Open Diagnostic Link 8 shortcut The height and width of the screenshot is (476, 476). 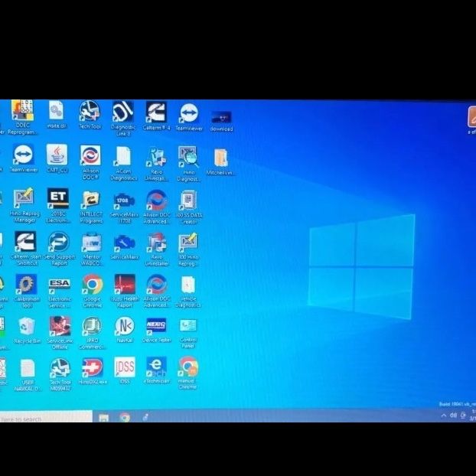click(123, 119)
